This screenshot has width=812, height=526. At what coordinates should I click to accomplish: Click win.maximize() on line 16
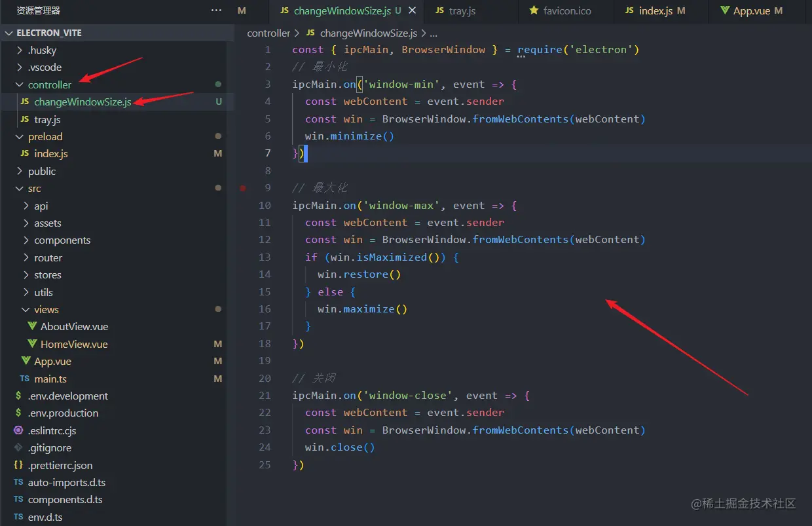pos(363,309)
